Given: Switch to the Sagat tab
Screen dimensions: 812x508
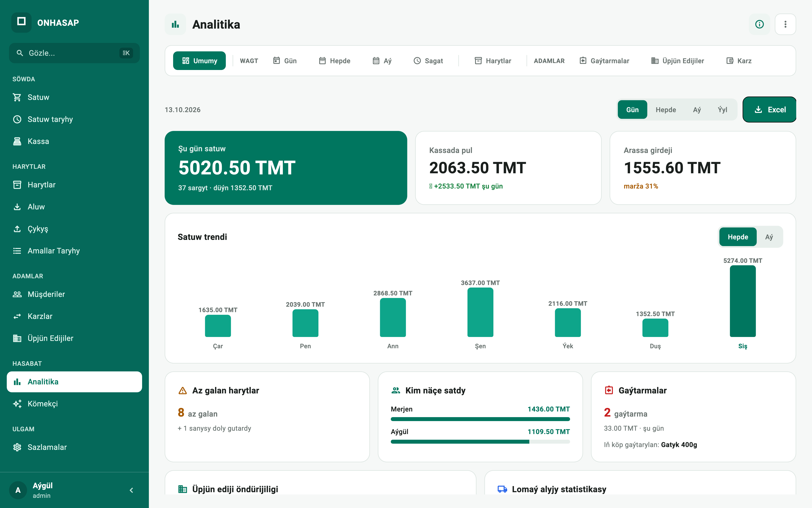Looking at the screenshot, I should pos(429,61).
